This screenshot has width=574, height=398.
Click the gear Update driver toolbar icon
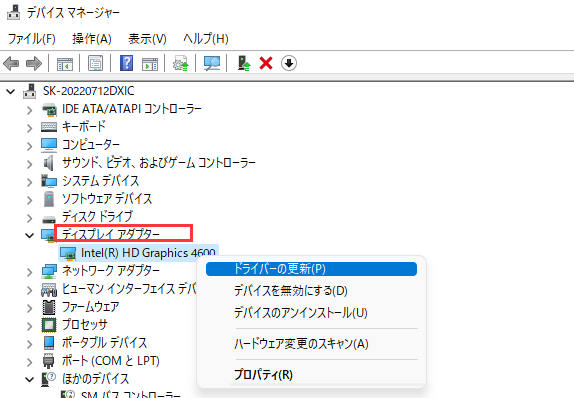[x=180, y=63]
